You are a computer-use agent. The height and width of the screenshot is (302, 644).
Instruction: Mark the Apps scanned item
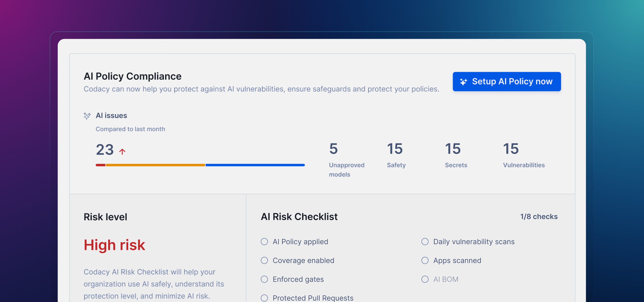pos(425,260)
